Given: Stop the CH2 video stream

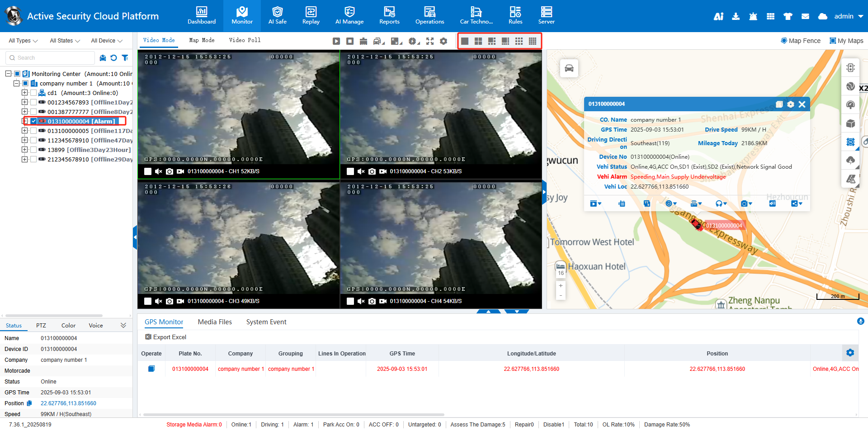Looking at the screenshot, I should click(x=350, y=171).
